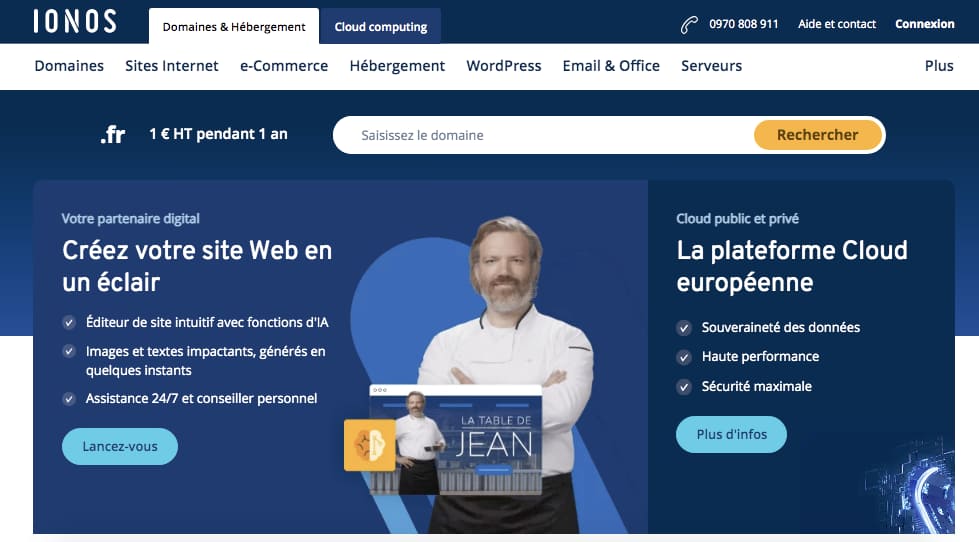Click the Rechercher button
Viewport: 979px width, 542px height.
coord(817,135)
